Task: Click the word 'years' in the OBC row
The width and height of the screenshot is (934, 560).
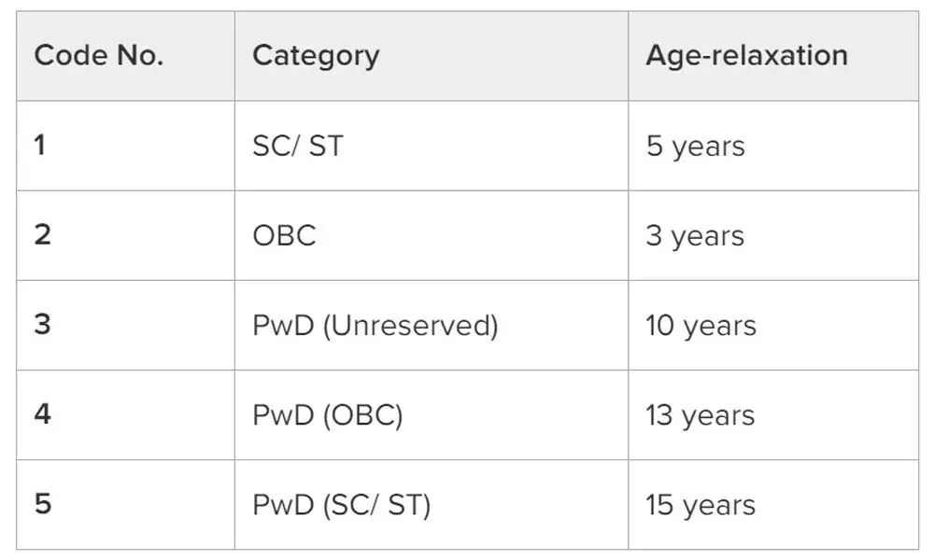Action: click(x=708, y=237)
